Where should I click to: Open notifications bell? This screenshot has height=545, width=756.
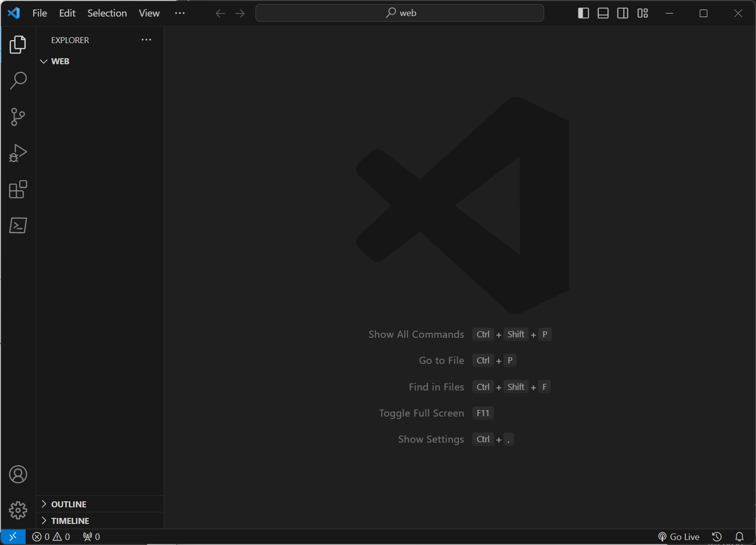(x=739, y=536)
